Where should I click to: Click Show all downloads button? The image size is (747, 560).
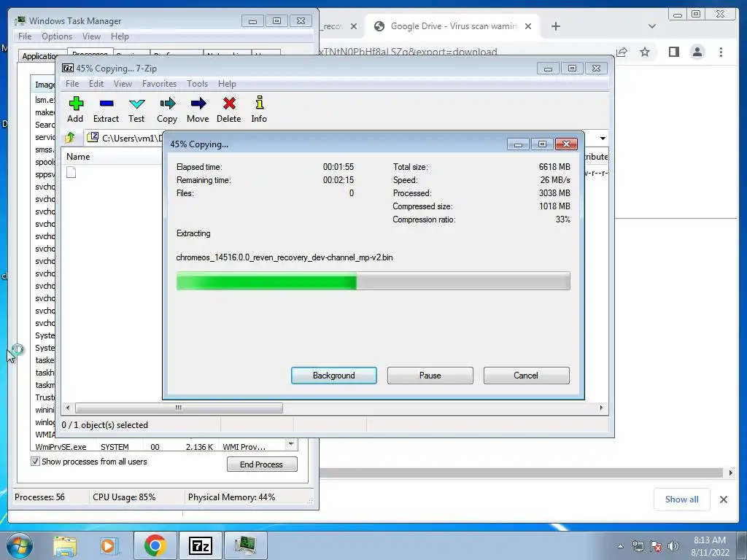[682, 499]
